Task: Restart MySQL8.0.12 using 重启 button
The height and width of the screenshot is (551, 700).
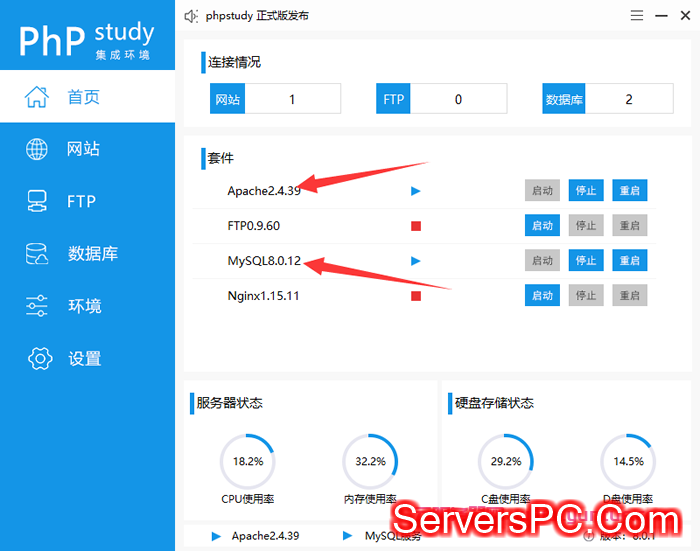Action: (629, 260)
